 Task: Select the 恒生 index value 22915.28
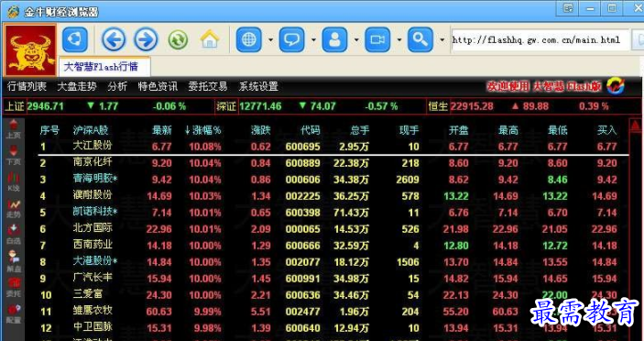pyautogui.click(x=472, y=106)
